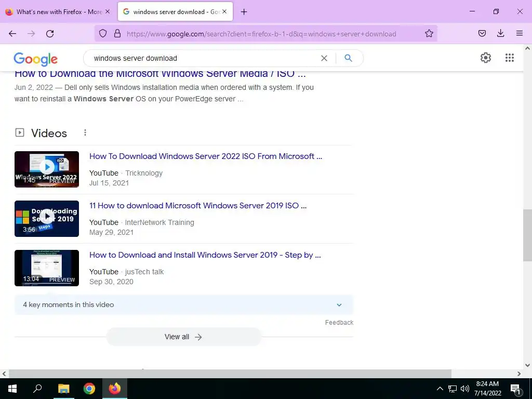Open the Firefox downloads panel
This screenshot has height=399, width=532.
click(500, 33)
